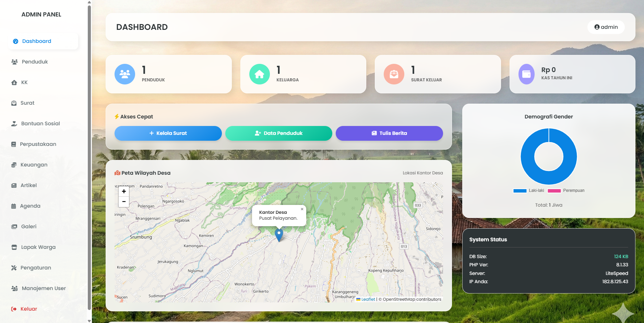Open the Penduduk menu item

pos(43,62)
